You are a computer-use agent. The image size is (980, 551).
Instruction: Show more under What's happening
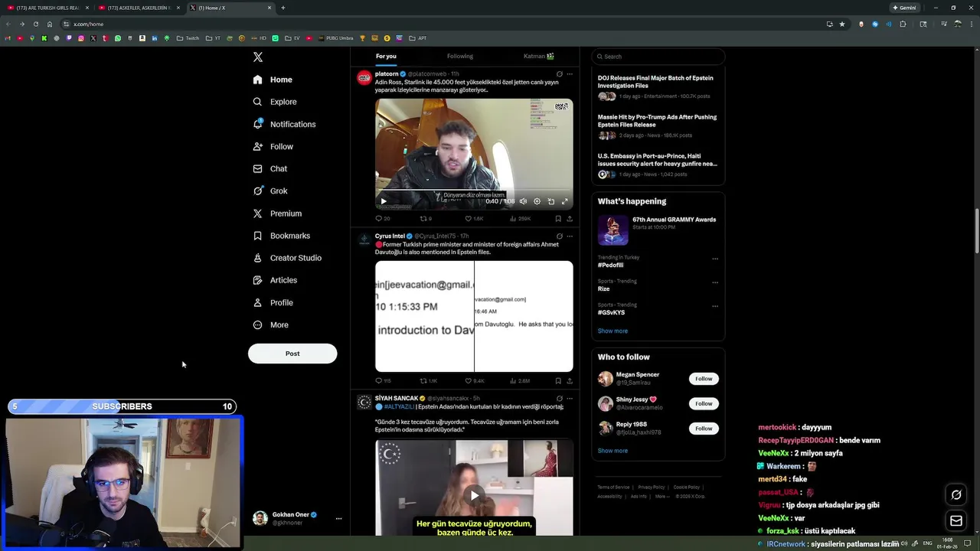[612, 331]
